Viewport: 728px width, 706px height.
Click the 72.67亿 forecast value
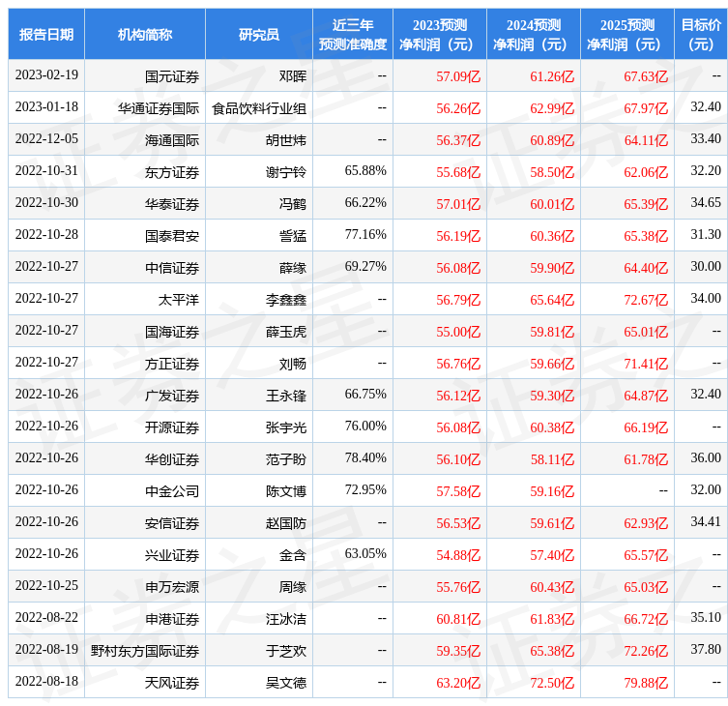point(646,300)
